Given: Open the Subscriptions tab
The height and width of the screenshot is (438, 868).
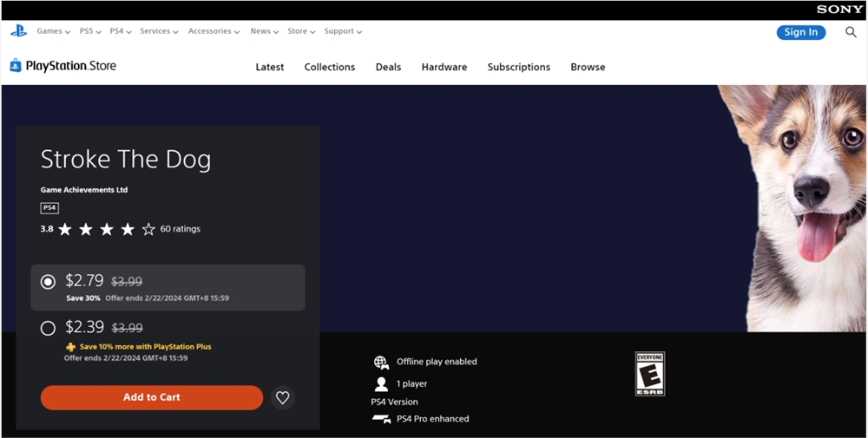Looking at the screenshot, I should pyautogui.click(x=519, y=67).
